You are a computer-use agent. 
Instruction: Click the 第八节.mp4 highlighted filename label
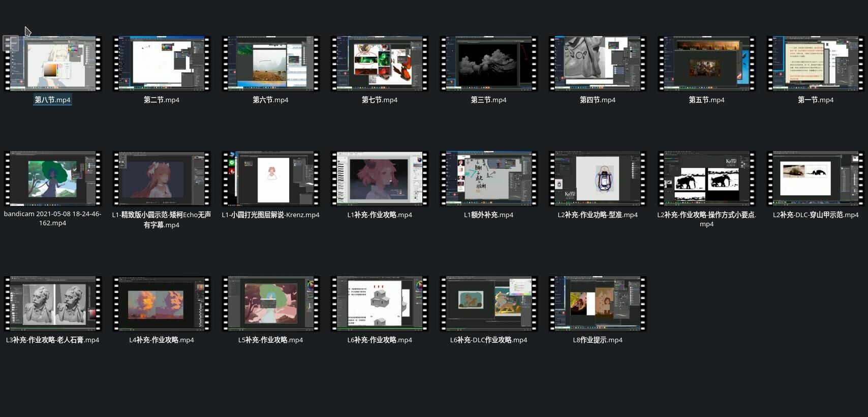pos(53,100)
